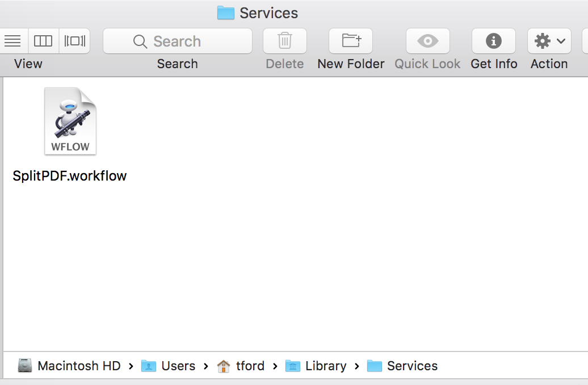The width and height of the screenshot is (588, 385).
Task: Switch to Cover Flow view
Action: [x=74, y=41]
